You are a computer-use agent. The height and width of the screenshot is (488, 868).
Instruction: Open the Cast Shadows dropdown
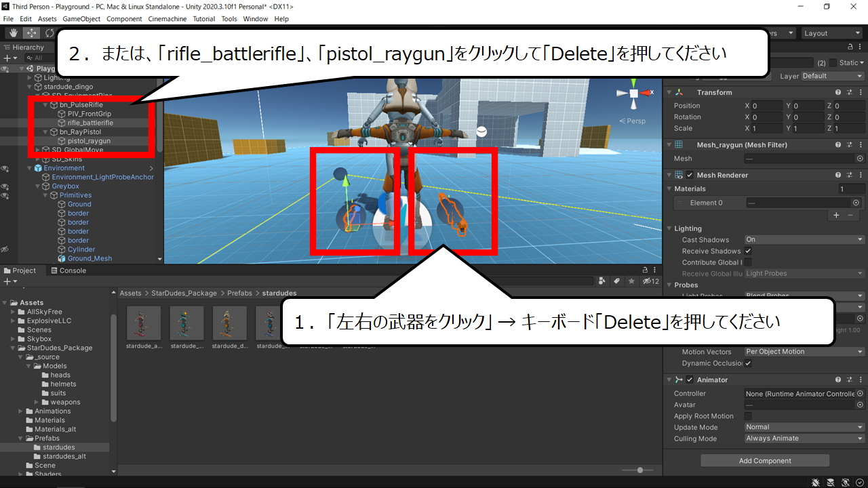tap(804, 240)
